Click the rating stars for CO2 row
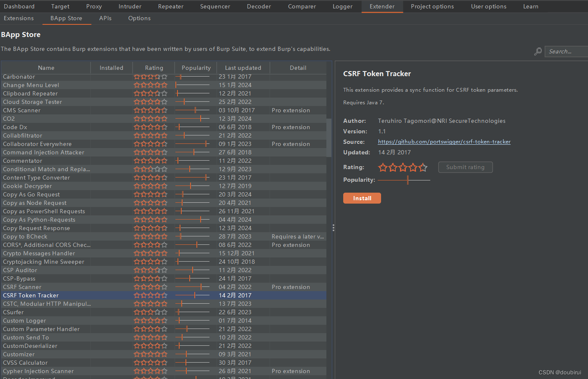This screenshot has width=588, height=379. [151, 119]
